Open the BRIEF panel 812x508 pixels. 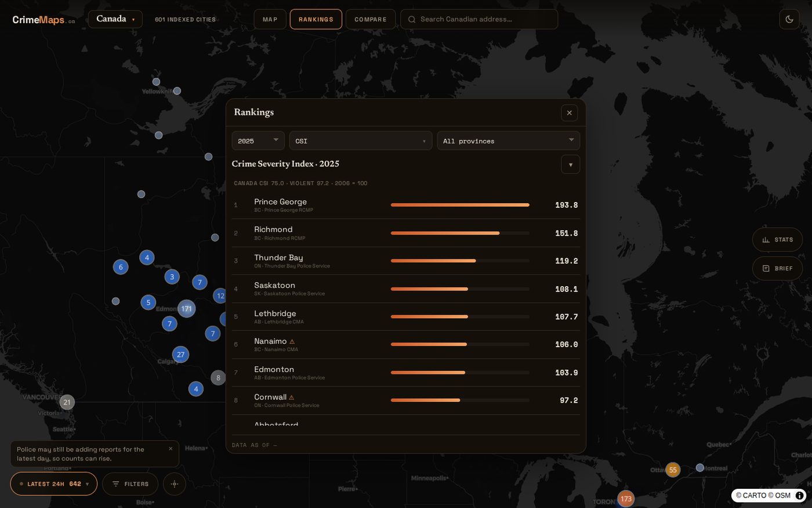[777, 268]
